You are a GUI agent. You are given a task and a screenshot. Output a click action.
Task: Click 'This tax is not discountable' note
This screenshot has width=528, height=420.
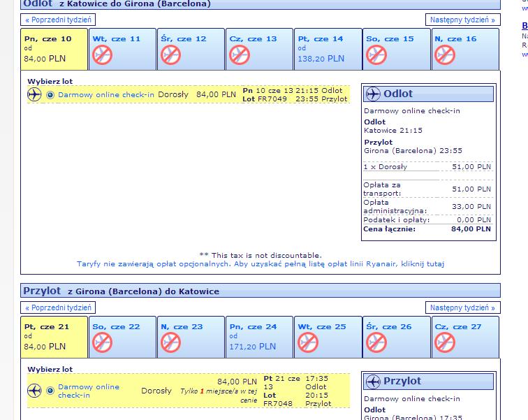point(261,255)
